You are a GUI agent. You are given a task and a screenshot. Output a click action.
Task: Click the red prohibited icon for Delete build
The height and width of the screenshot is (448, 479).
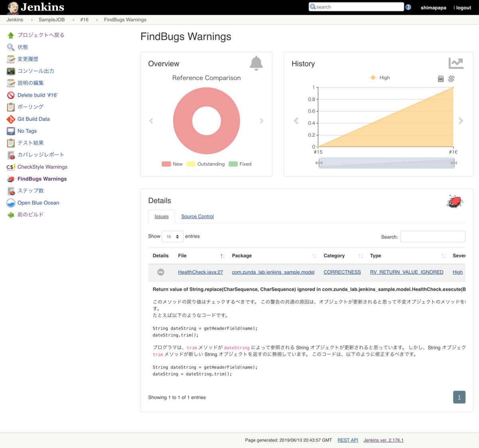pos(11,95)
